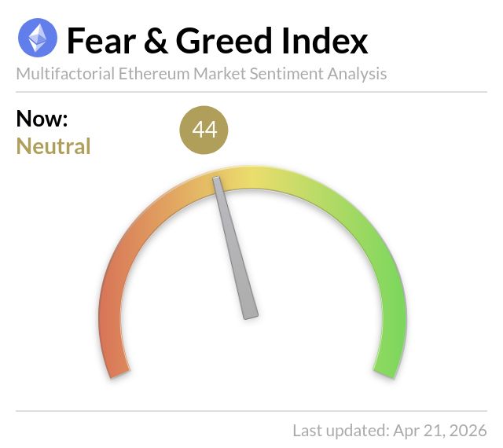503x448 pixels.
Task: Click the "Now:" label
Action: [42, 119]
